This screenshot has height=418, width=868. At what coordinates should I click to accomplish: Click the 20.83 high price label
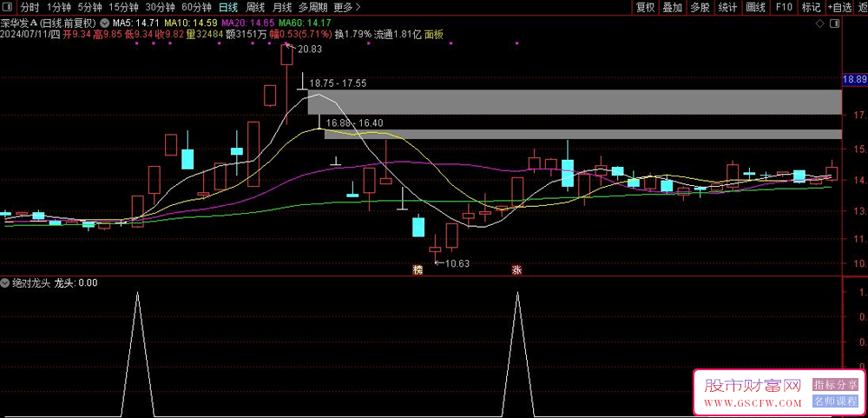coord(310,49)
